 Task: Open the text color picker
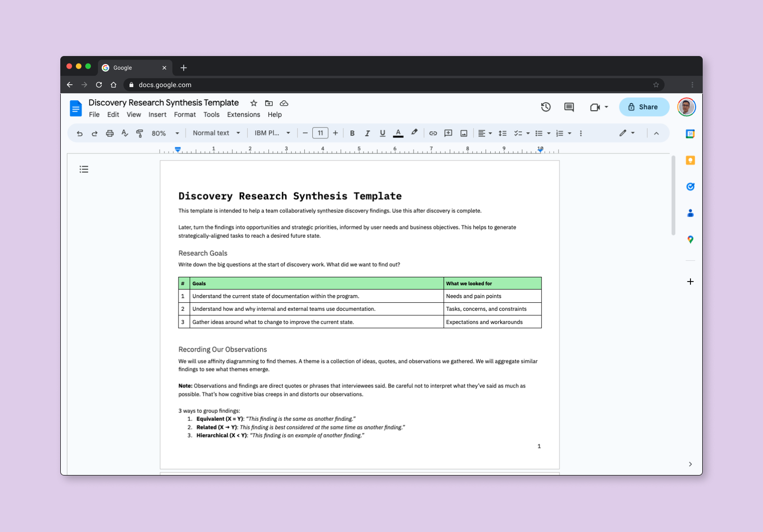(x=398, y=133)
